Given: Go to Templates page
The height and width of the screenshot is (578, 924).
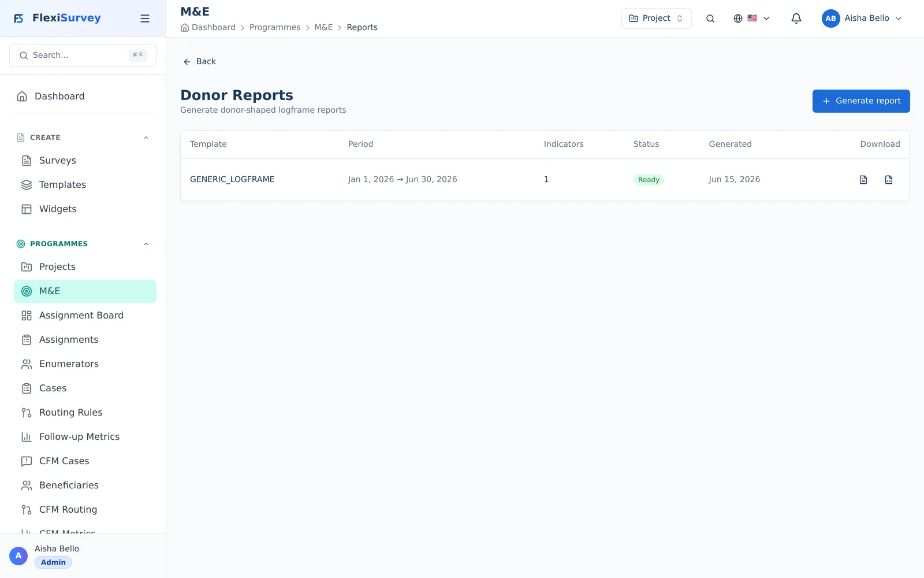Looking at the screenshot, I should 85,185.
